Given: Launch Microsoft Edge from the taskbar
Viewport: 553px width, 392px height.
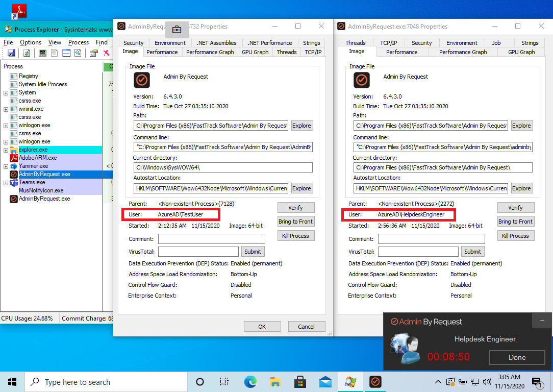Looking at the screenshot, I should [250, 382].
